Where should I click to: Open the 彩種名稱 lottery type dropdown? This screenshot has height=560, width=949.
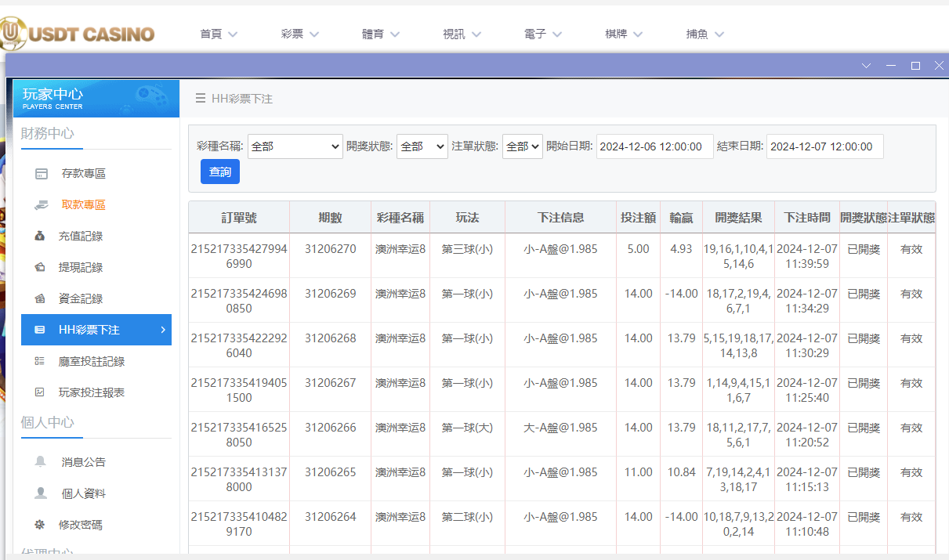(x=295, y=146)
